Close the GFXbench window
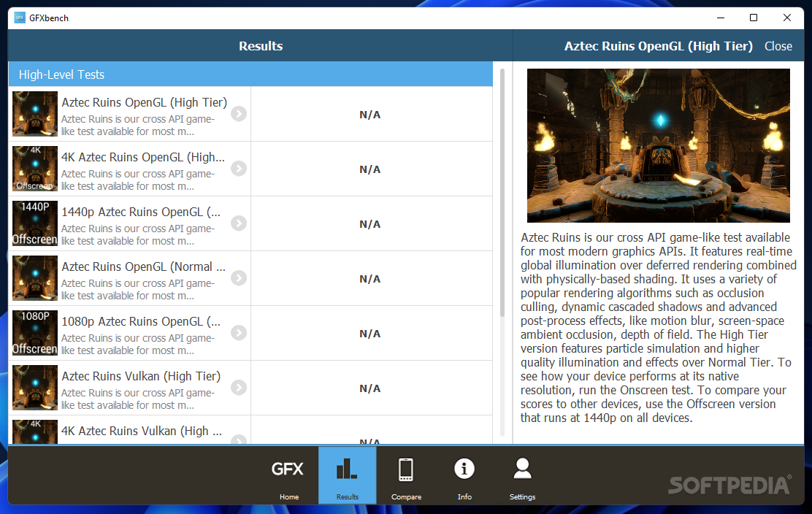The width and height of the screenshot is (812, 514). (x=787, y=18)
